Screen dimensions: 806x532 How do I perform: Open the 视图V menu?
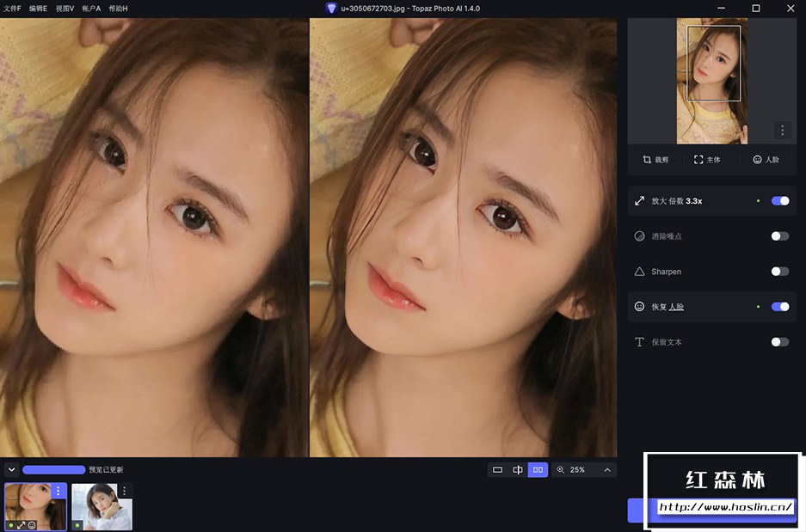coord(65,9)
